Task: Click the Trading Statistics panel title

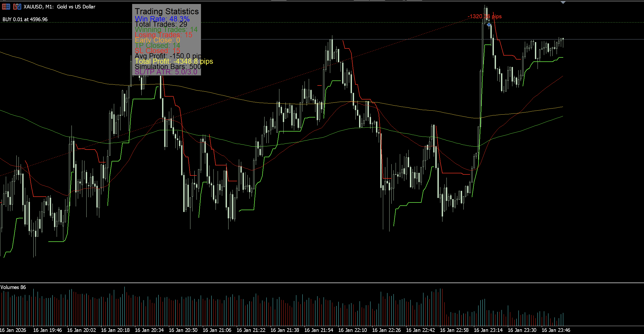Action: tap(167, 11)
